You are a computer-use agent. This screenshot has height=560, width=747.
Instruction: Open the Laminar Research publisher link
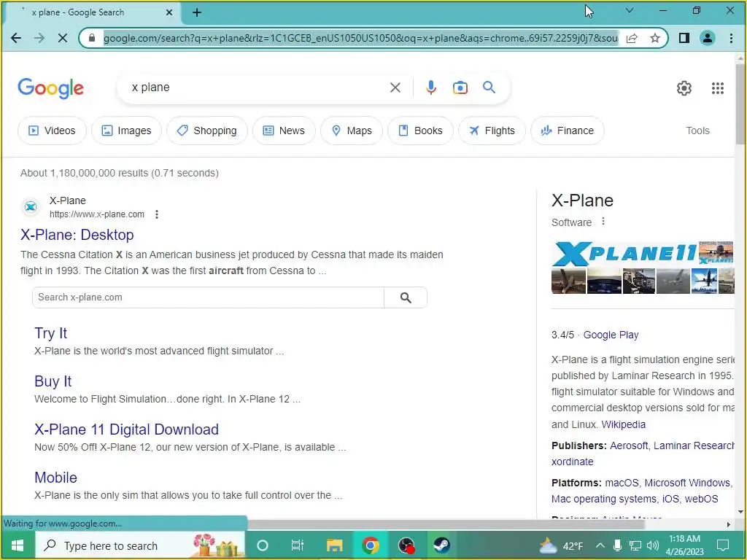click(694, 446)
